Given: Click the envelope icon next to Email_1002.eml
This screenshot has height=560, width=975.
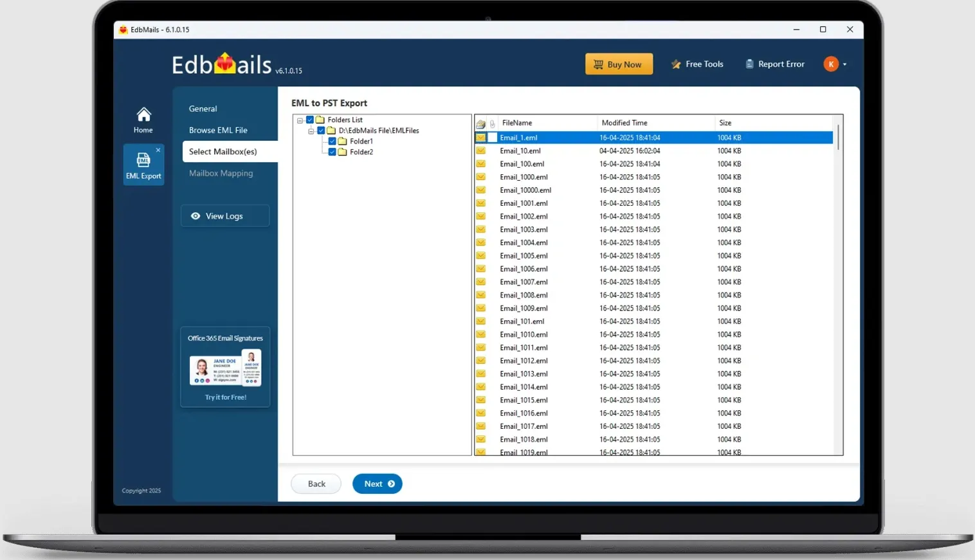Looking at the screenshot, I should 480,216.
